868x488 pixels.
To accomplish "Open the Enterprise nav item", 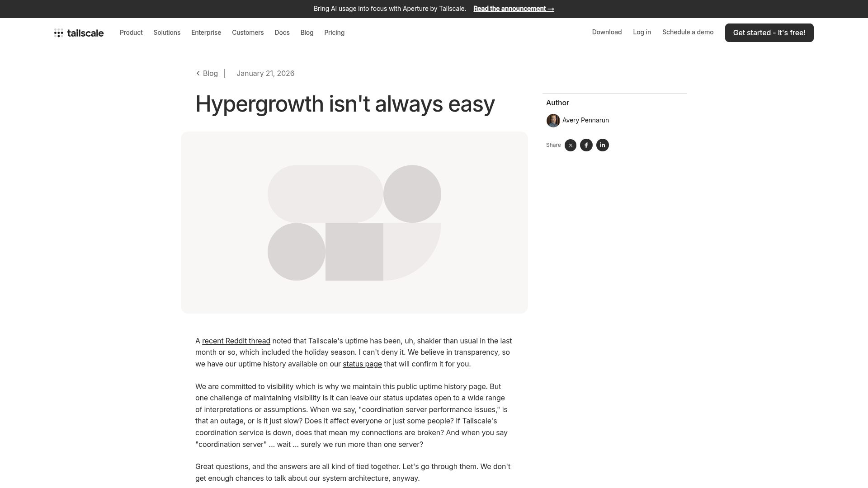I will click(206, 33).
